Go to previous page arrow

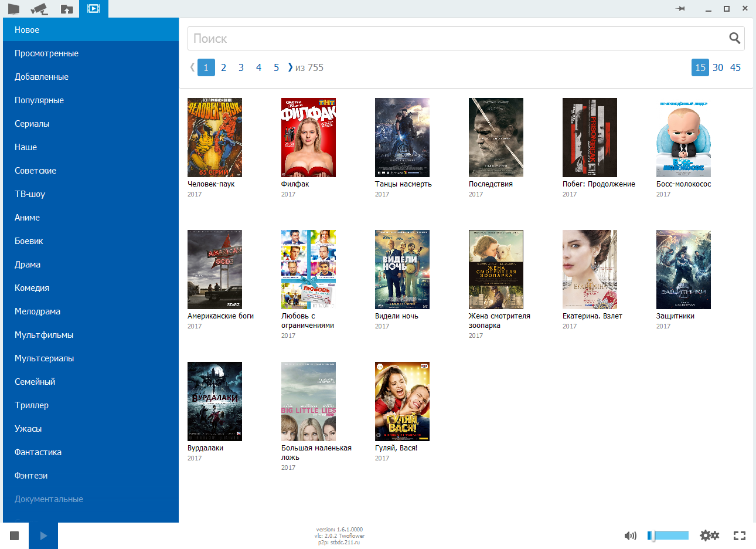coord(192,67)
